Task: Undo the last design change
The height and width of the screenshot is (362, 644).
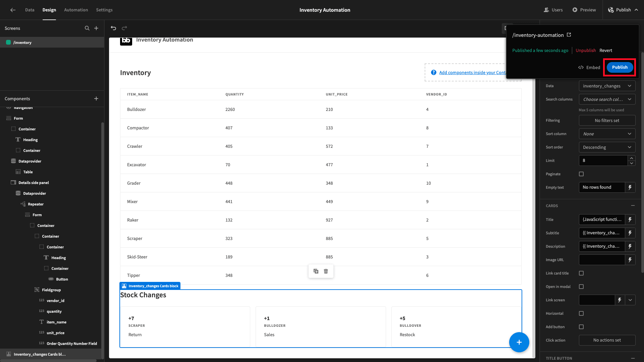Action: [113, 28]
